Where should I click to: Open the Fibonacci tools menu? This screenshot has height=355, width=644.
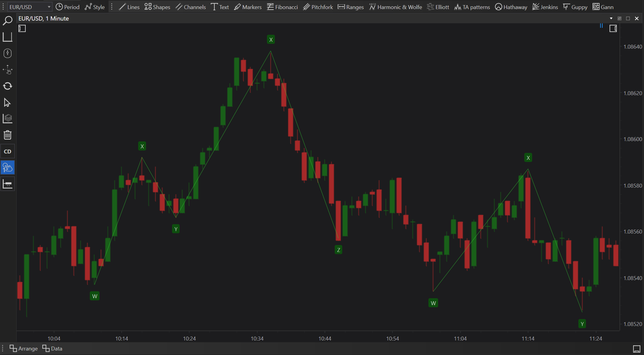(282, 7)
